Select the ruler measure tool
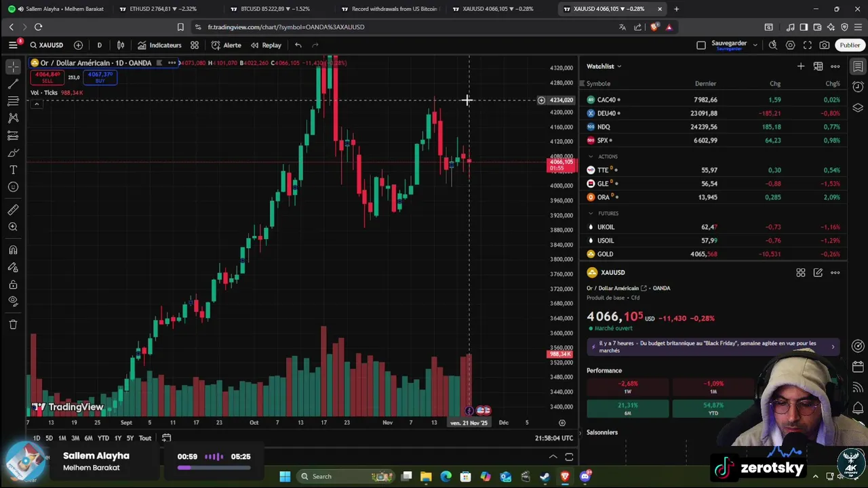868x488 pixels. pos(13,210)
